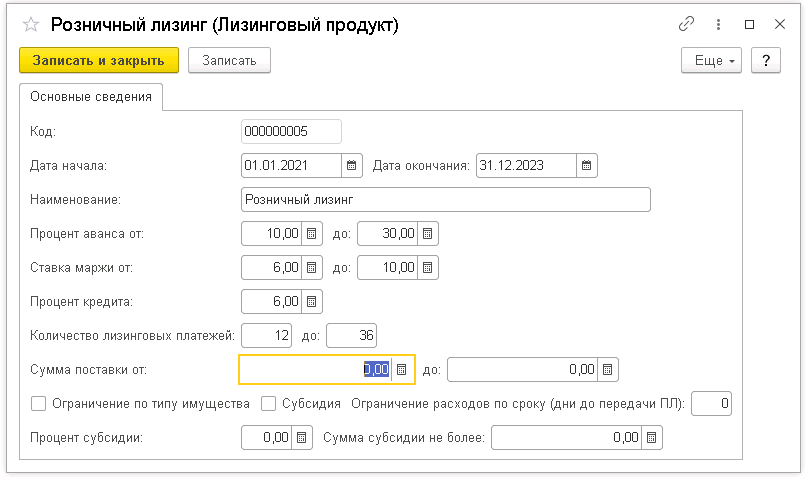Switch to Основные сведения tab
808x478 pixels.
point(91,97)
